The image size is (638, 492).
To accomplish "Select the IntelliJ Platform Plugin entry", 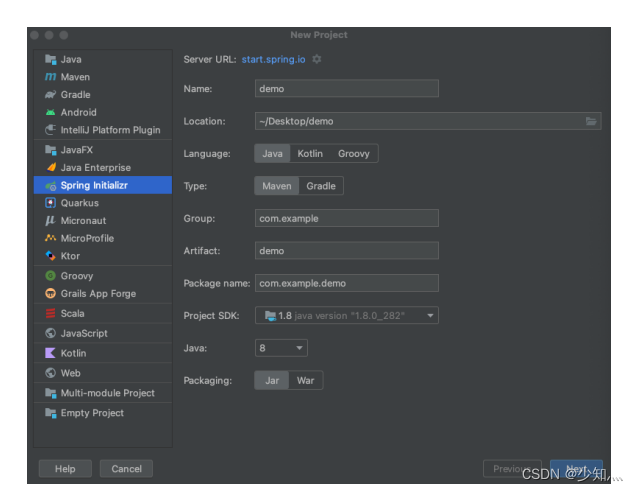I will [103, 130].
